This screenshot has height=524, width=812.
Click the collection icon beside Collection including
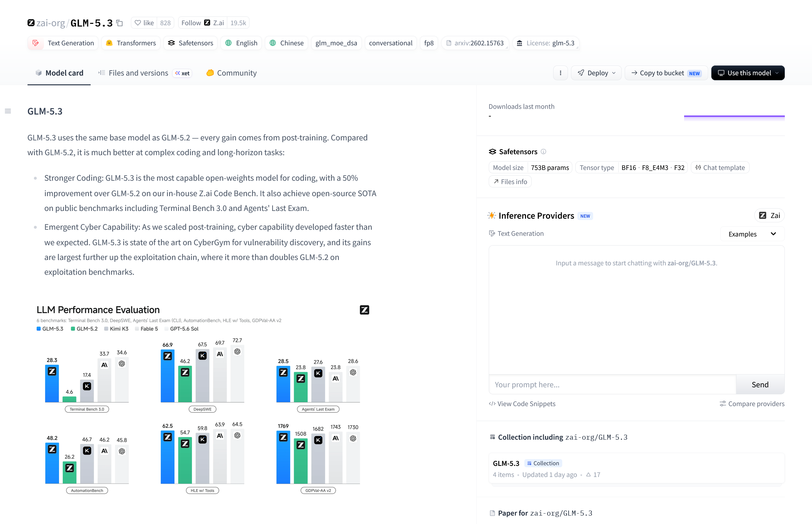coord(492,437)
